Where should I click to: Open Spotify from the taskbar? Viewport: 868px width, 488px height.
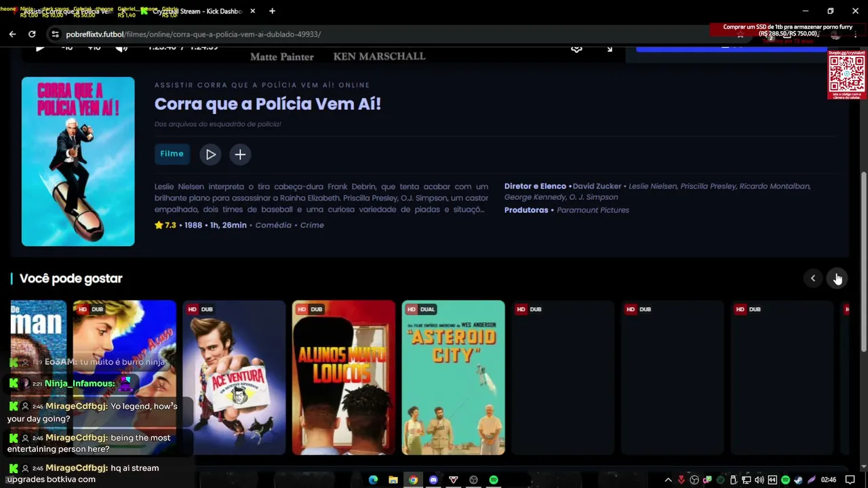[494, 480]
